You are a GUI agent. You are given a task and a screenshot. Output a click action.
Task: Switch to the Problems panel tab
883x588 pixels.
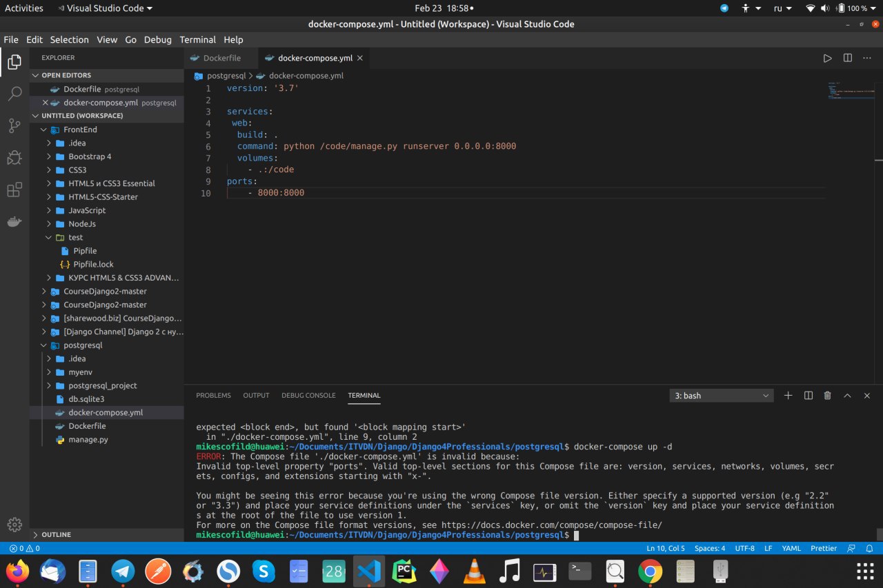coord(213,396)
